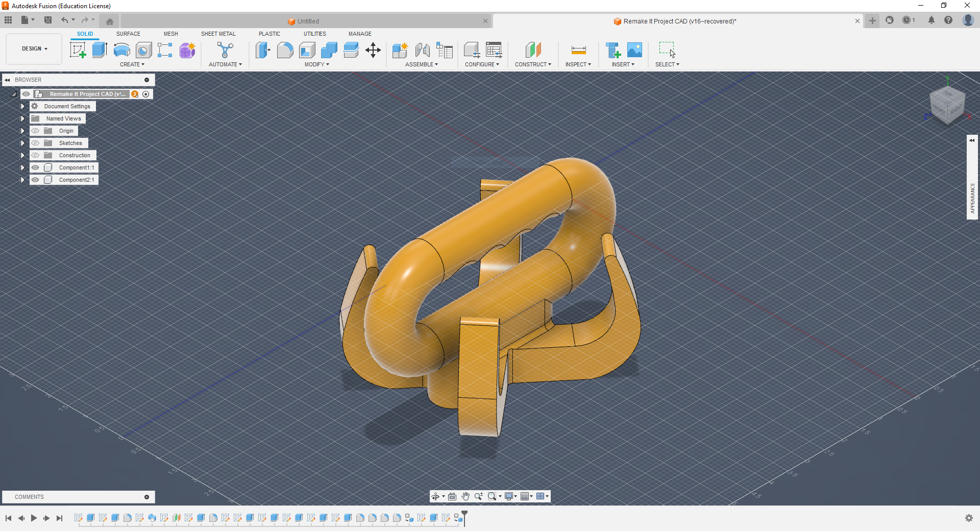Expand the Sketches folder

pos(22,143)
